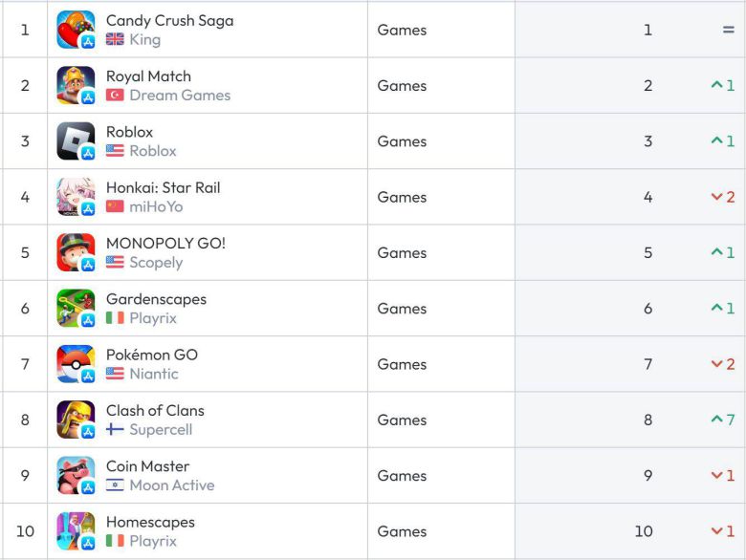
Task: Click the MONOPOLY GO! app icon
Action: (x=76, y=252)
